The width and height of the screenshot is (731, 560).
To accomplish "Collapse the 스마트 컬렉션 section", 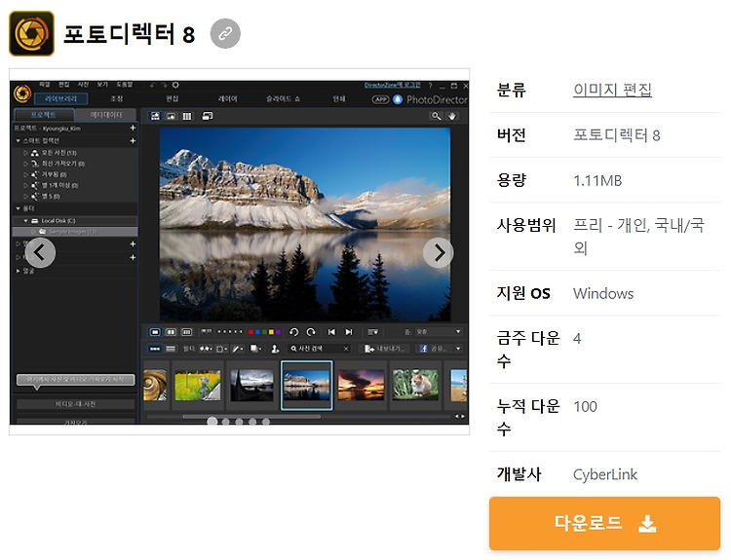I will point(19,140).
